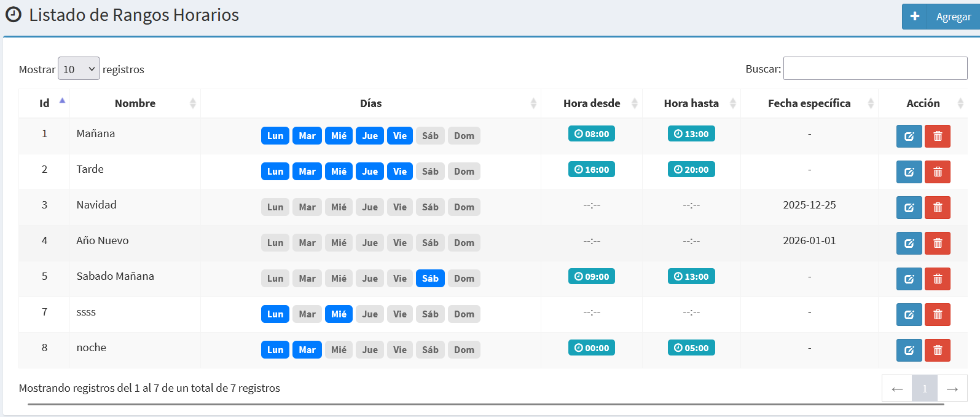Edit the noche row

click(909, 350)
